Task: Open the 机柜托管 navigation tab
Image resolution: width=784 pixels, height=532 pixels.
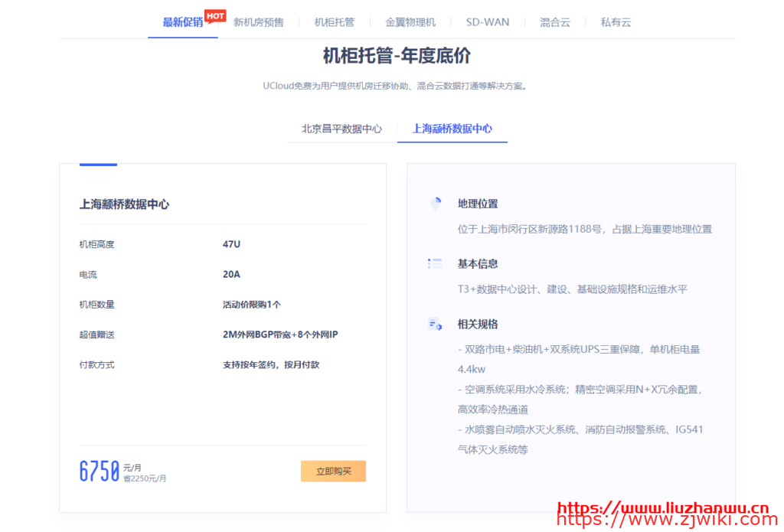Action: pyautogui.click(x=334, y=22)
